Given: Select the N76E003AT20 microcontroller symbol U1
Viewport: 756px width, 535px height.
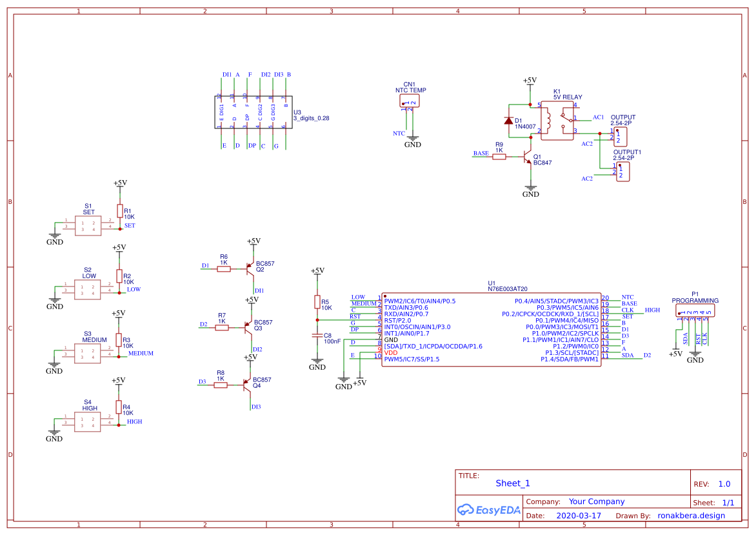Looking at the screenshot, I should pyautogui.click(x=490, y=329).
